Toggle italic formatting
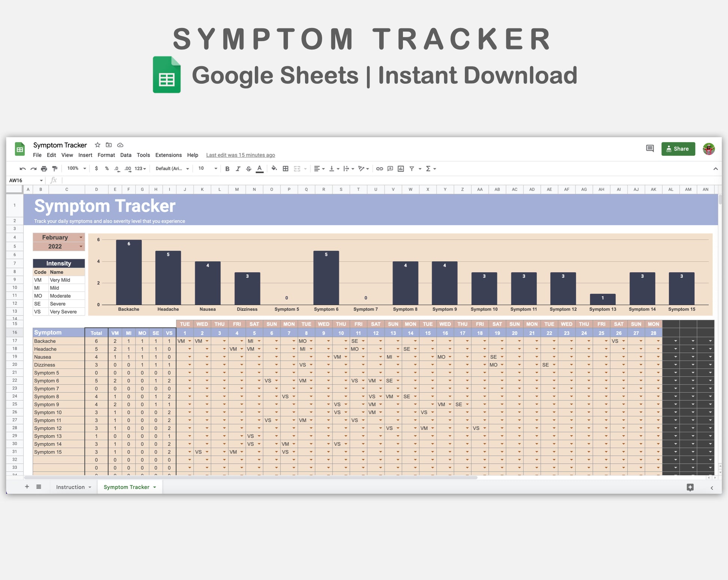Image resolution: width=728 pixels, height=580 pixels. [x=238, y=169]
